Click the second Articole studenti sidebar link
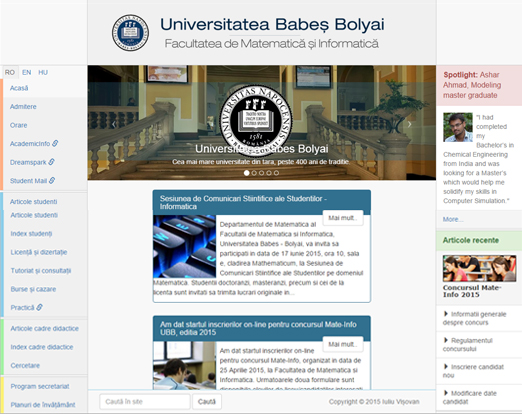Image resolution: width=522 pixels, height=414 pixels. tap(34, 215)
